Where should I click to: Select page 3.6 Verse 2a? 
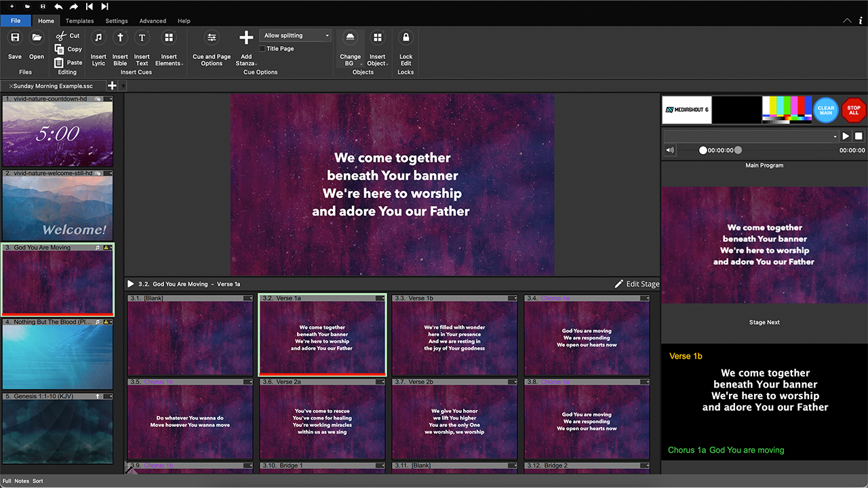[322, 420]
